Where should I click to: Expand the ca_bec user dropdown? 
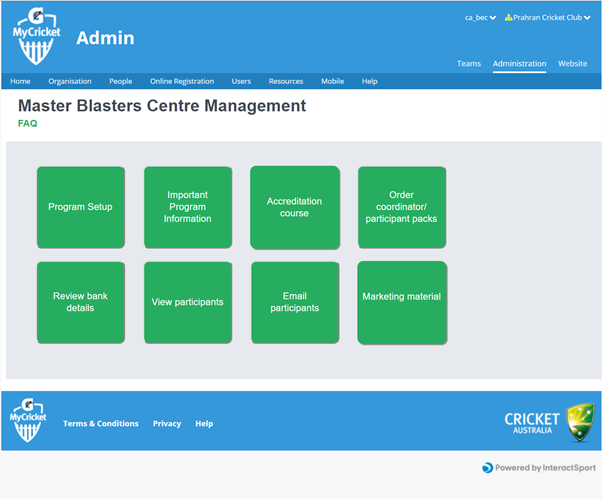pos(480,18)
